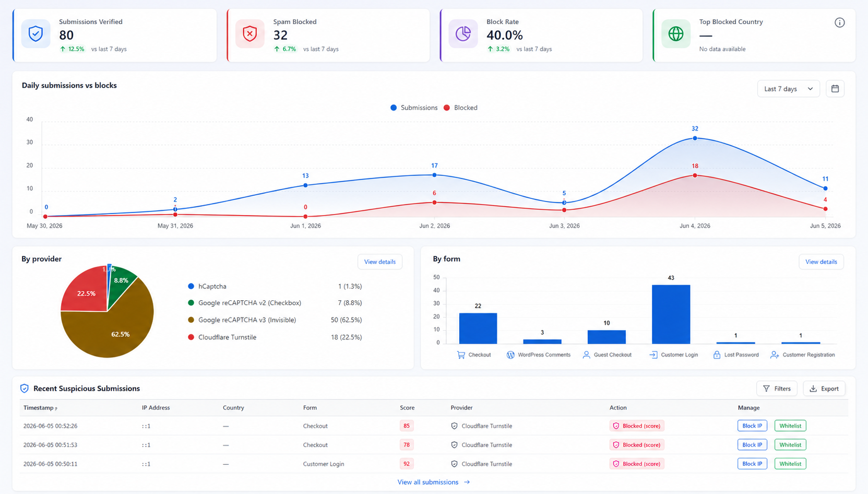Click the 40.0% Block Rate value
868x494 pixels.
click(x=505, y=35)
